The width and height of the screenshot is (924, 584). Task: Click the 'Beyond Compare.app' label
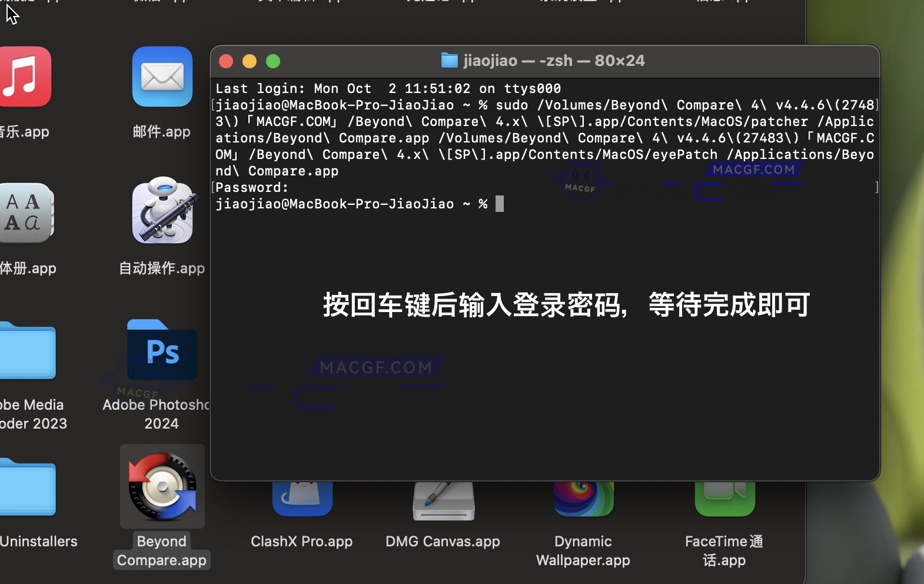pyautogui.click(x=162, y=550)
